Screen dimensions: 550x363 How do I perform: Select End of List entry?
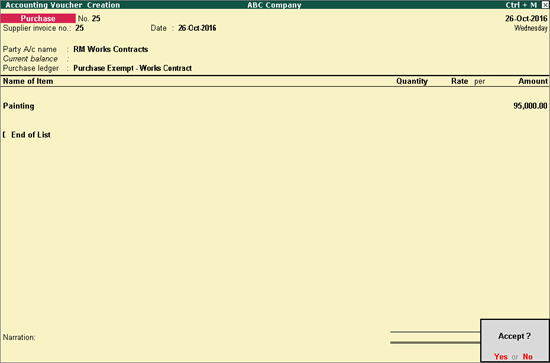(31, 135)
